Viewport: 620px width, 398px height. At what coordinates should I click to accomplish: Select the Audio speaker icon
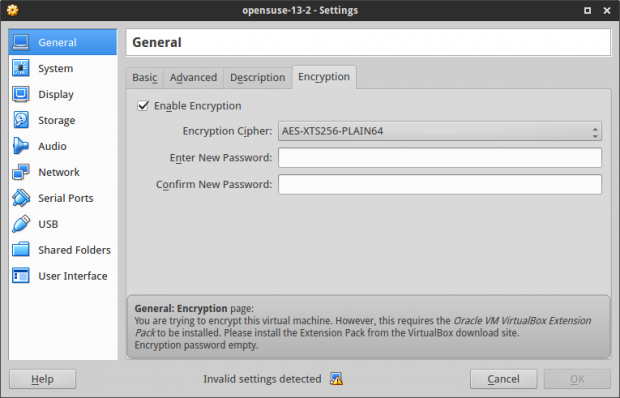coord(21,146)
